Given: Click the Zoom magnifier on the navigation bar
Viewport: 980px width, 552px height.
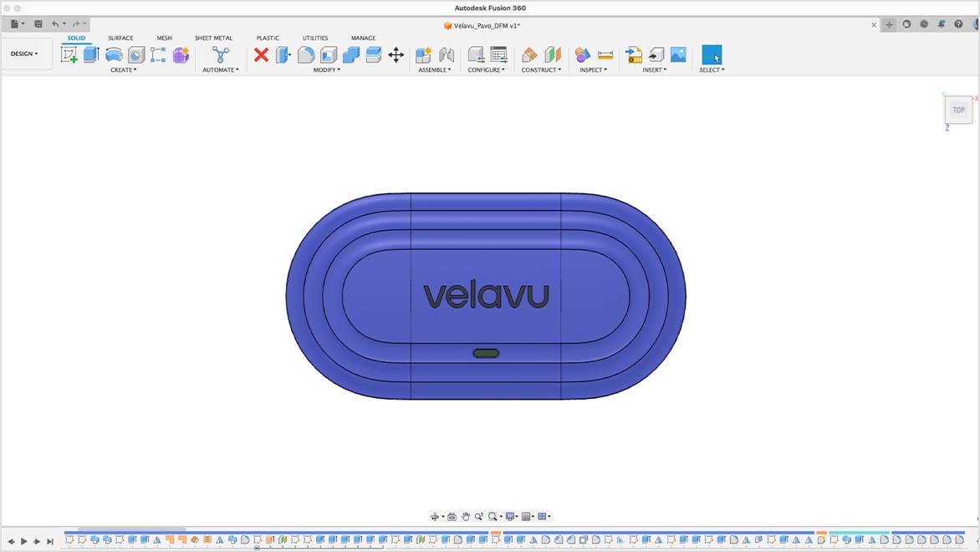Looking at the screenshot, I should pyautogui.click(x=479, y=516).
